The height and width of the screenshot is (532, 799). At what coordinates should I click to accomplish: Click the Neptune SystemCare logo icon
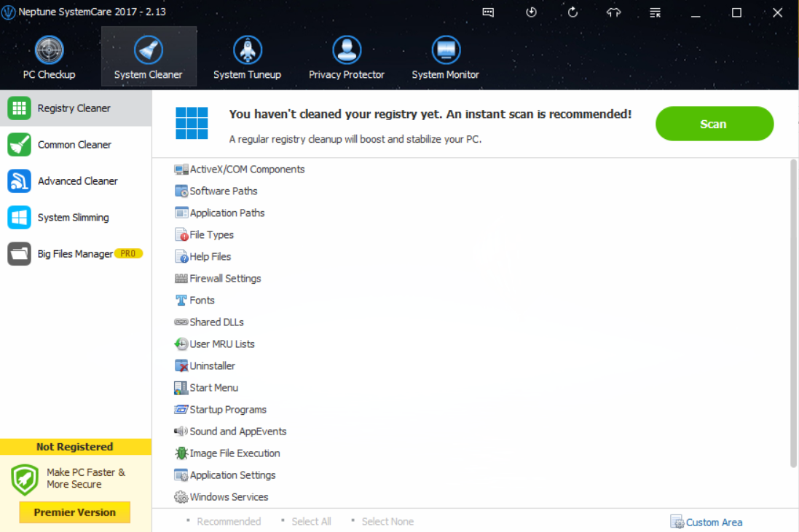[x=8, y=12]
